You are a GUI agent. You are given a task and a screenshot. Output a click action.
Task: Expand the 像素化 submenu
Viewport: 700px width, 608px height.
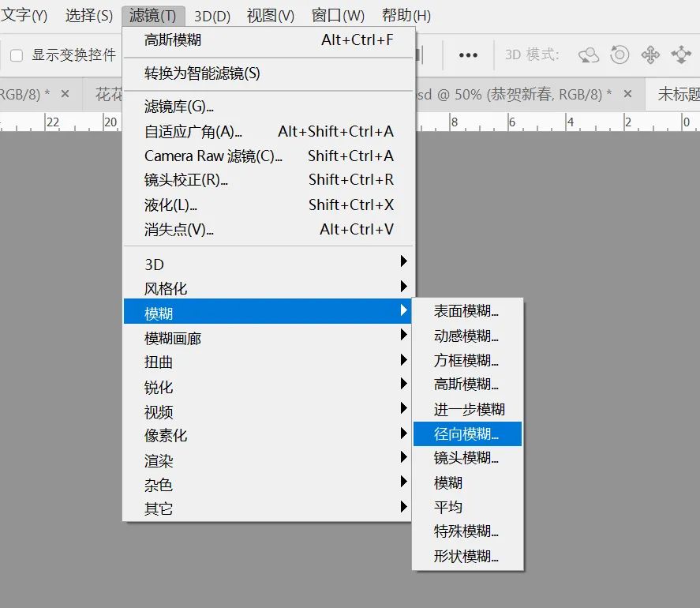(267, 436)
